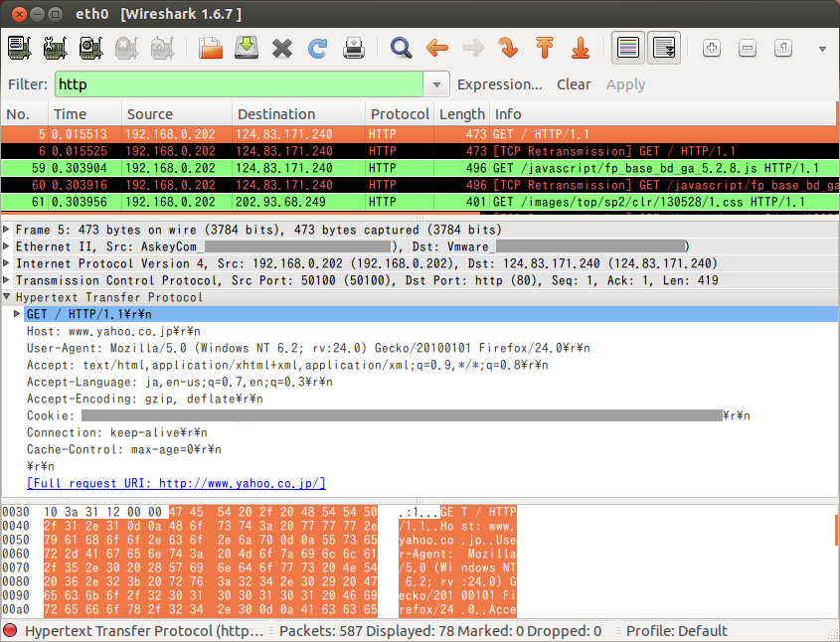
Task: Open the filter Expression... dialog
Action: 499,84
